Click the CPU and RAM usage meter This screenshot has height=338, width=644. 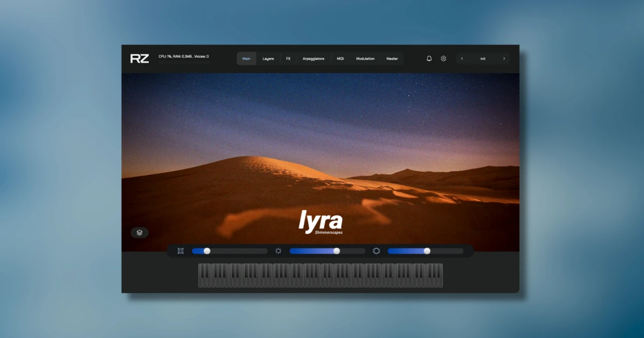184,58
